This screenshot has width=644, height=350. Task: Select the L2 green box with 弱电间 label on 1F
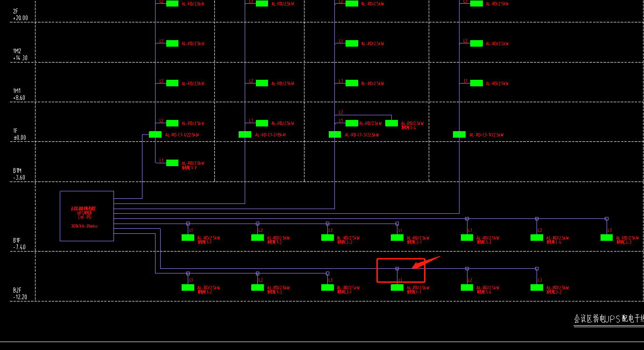coord(391,123)
